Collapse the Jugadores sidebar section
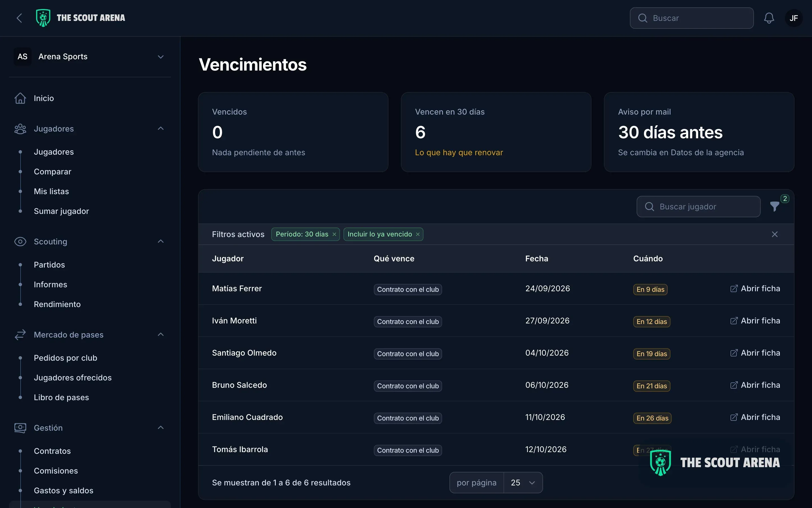Screen dimensions: 812x508 pyautogui.click(x=161, y=128)
